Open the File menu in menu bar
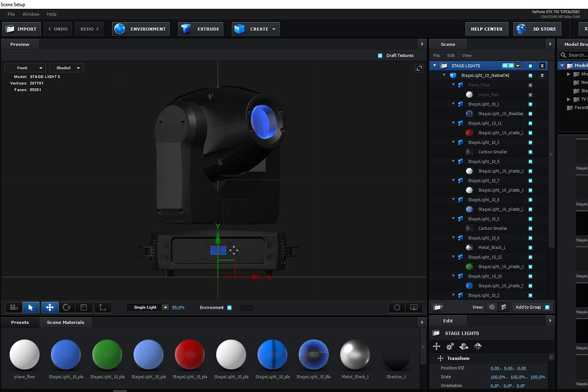588x392 pixels. coord(11,14)
